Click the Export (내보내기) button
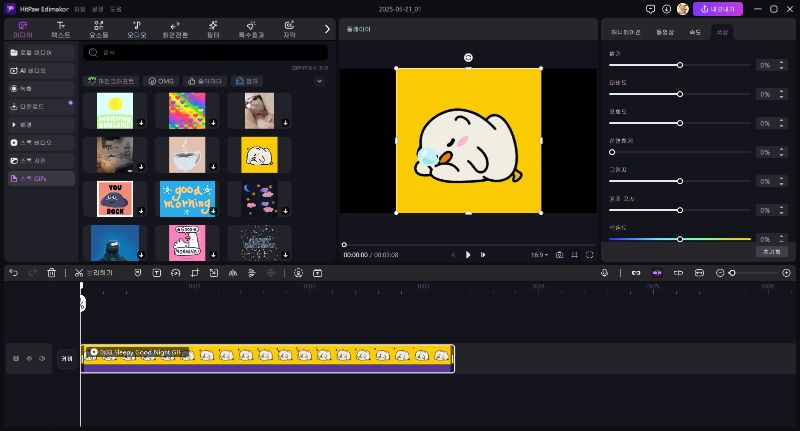800x431 pixels. [x=717, y=9]
